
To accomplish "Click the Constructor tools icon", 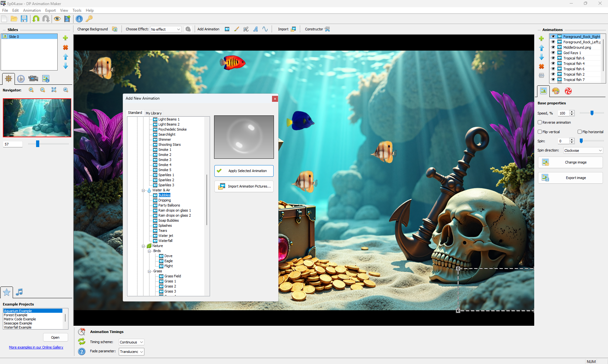I will tap(327, 29).
